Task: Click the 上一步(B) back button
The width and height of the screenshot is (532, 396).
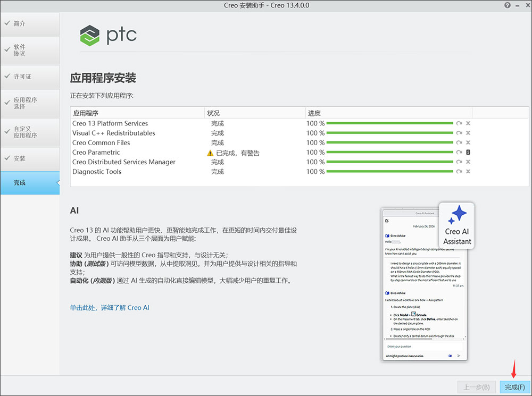Action: click(x=477, y=387)
